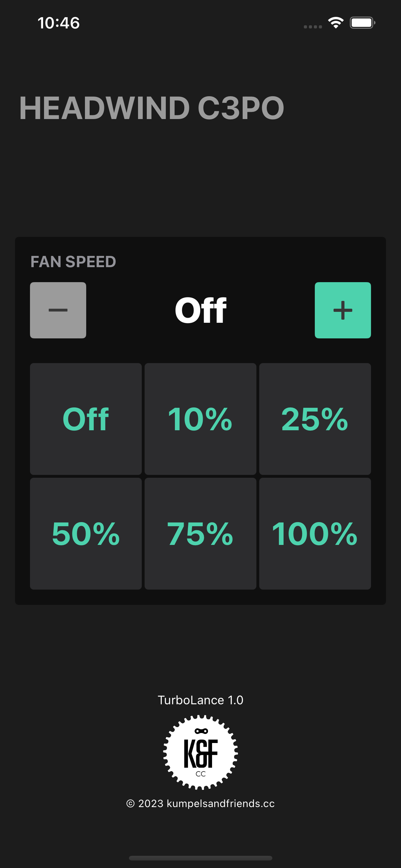Select the Off fan speed preset
The width and height of the screenshot is (401, 868).
[x=86, y=419]
